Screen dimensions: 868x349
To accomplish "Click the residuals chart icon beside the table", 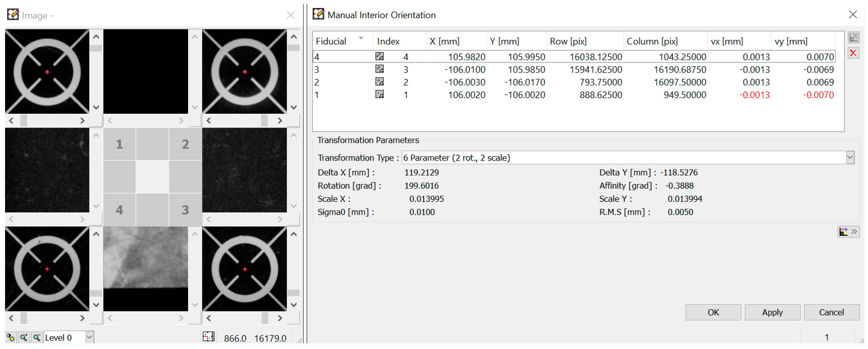I will (x=853, y=37).
